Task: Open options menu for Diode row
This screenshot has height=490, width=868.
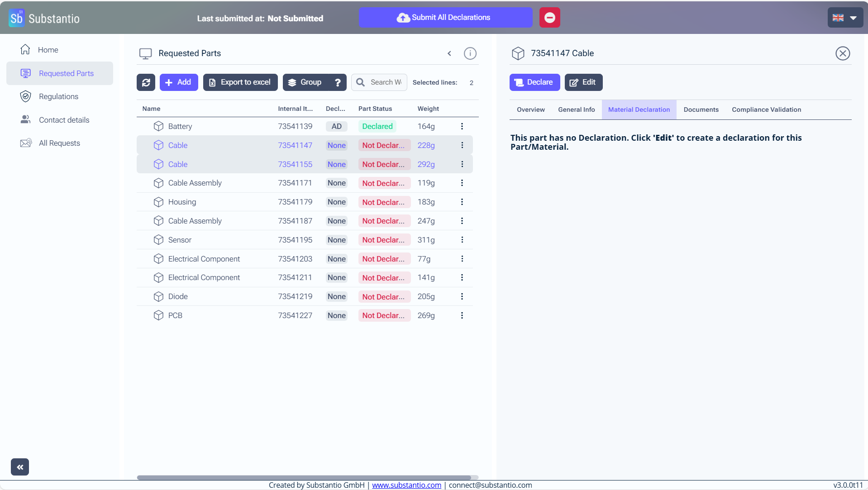Action: point(462,296)
